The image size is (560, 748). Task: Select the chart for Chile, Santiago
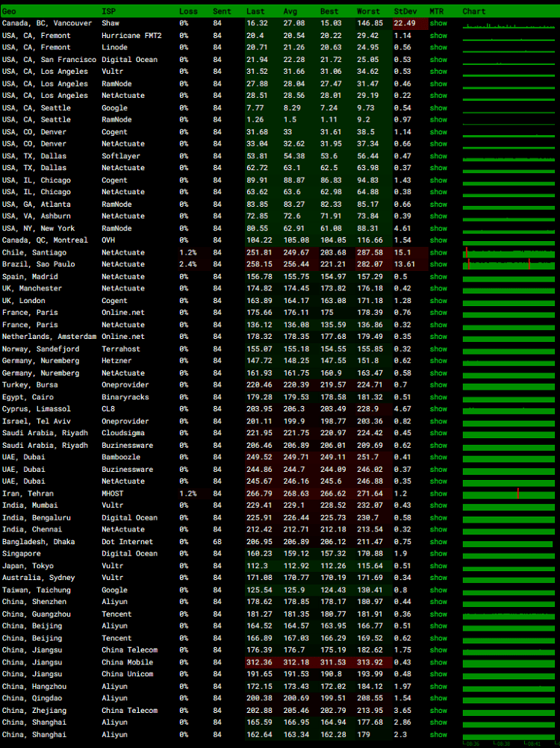click(x=508, y=252)
